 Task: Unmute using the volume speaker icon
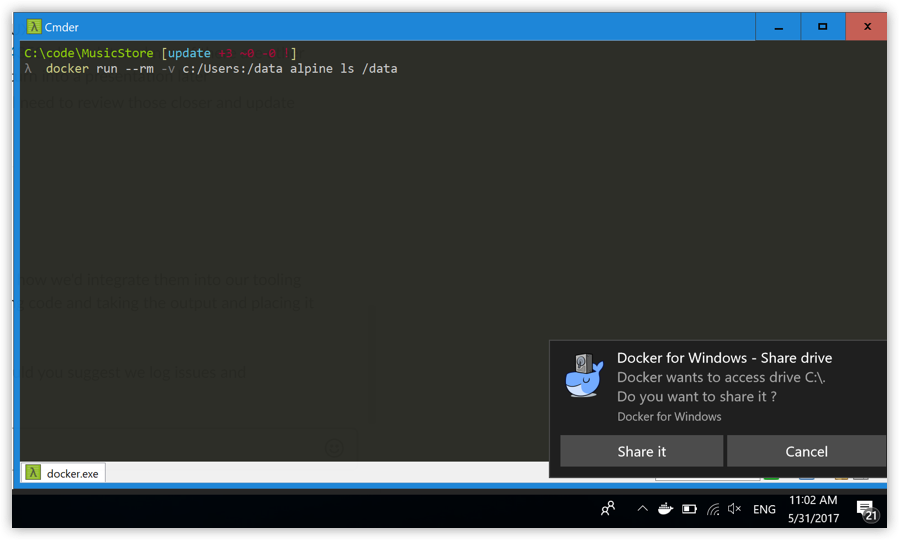click(735, 509)
